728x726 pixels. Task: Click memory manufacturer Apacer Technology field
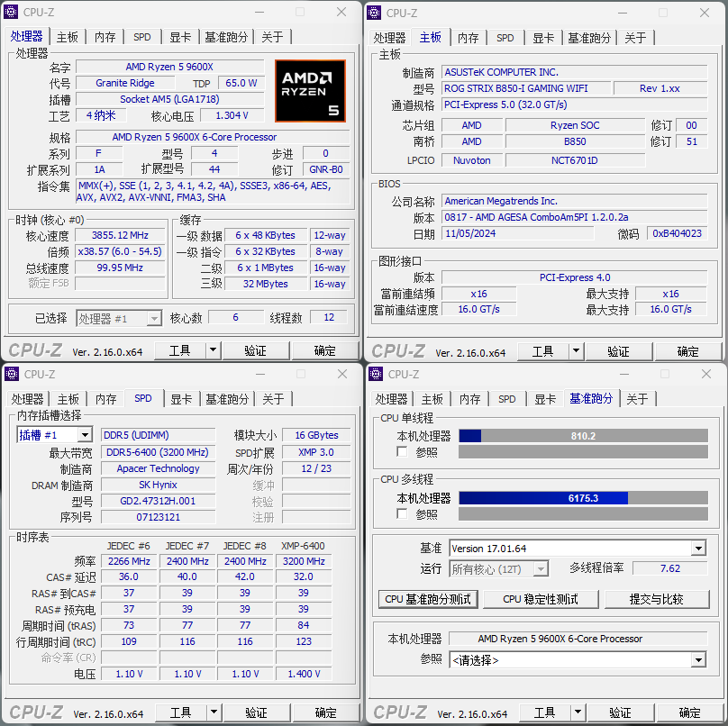158,468
